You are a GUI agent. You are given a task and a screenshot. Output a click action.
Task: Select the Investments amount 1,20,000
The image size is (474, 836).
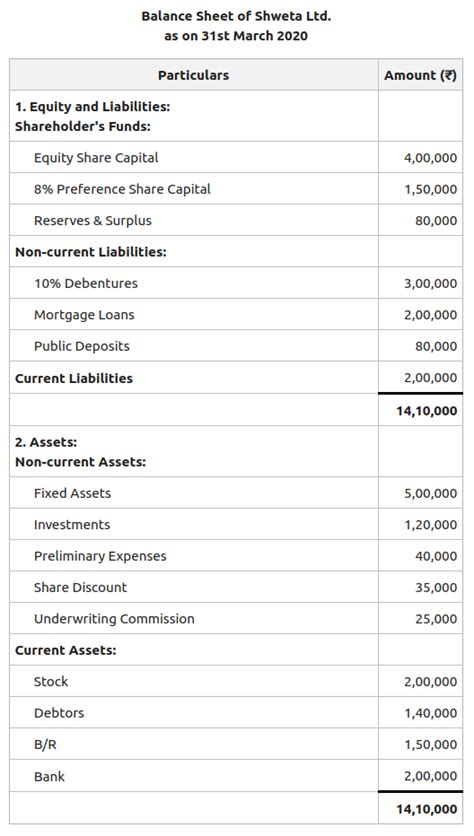coord(430,525)
